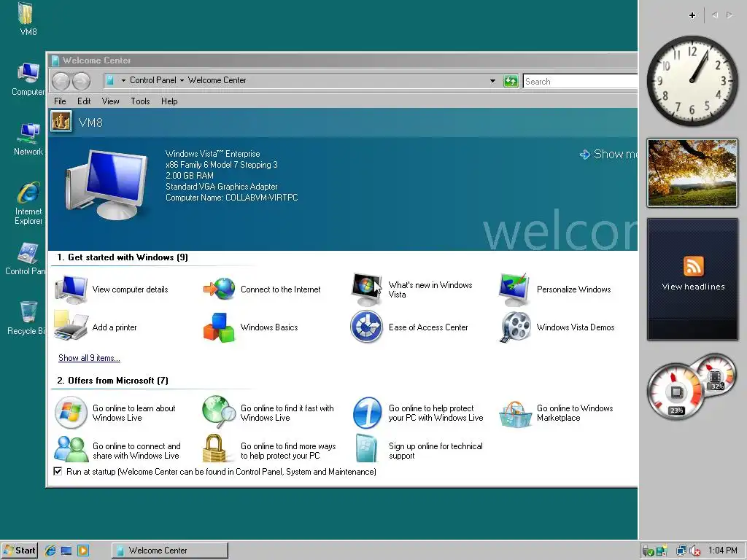Launch the Ease of Access Center icon
747x560 pixels.
367,327
